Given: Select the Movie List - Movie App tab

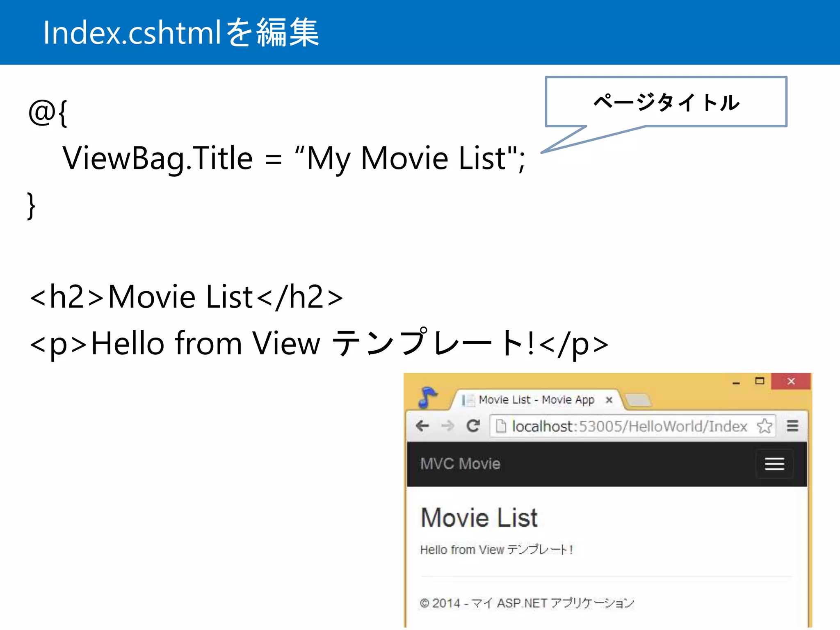Looking at the screenshot, I should [x=536, y=399].
